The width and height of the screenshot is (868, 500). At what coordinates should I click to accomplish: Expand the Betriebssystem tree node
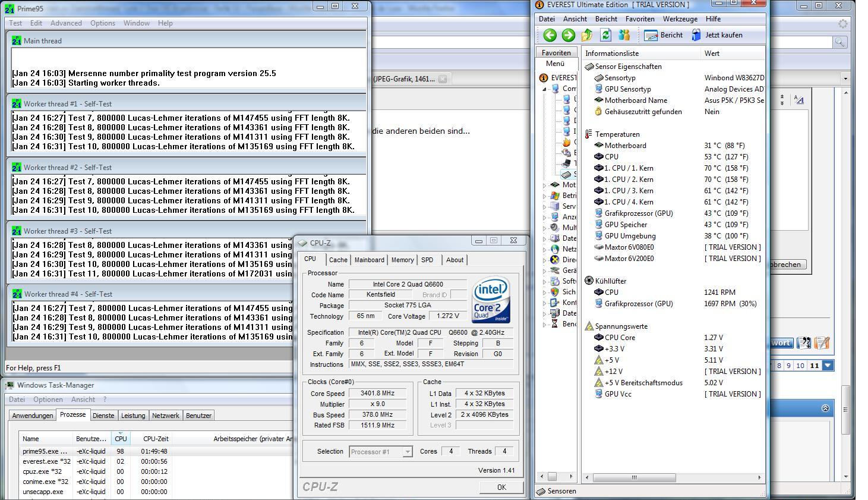544,196
